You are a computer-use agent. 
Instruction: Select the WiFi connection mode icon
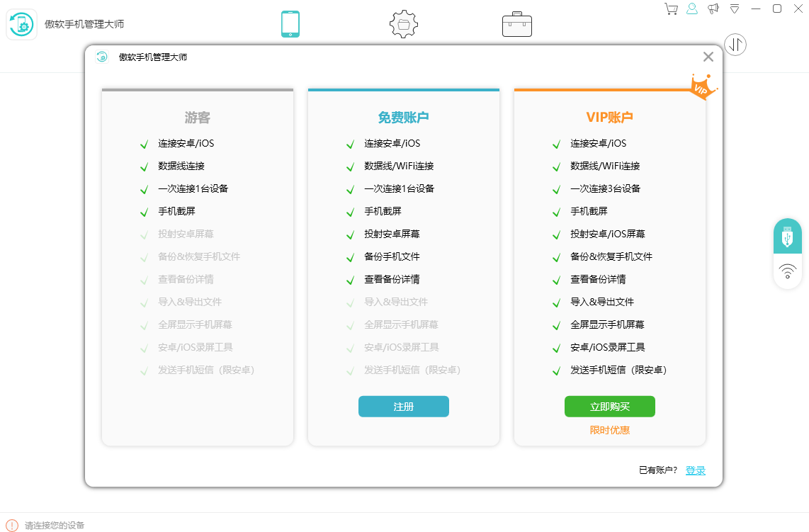(x=787, y=271)
